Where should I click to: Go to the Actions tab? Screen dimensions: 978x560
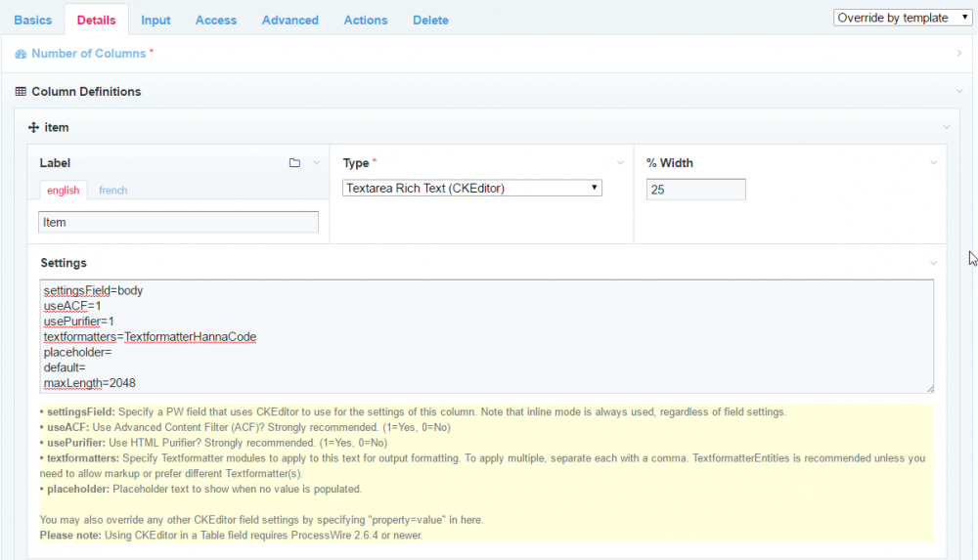pos(366,20)
